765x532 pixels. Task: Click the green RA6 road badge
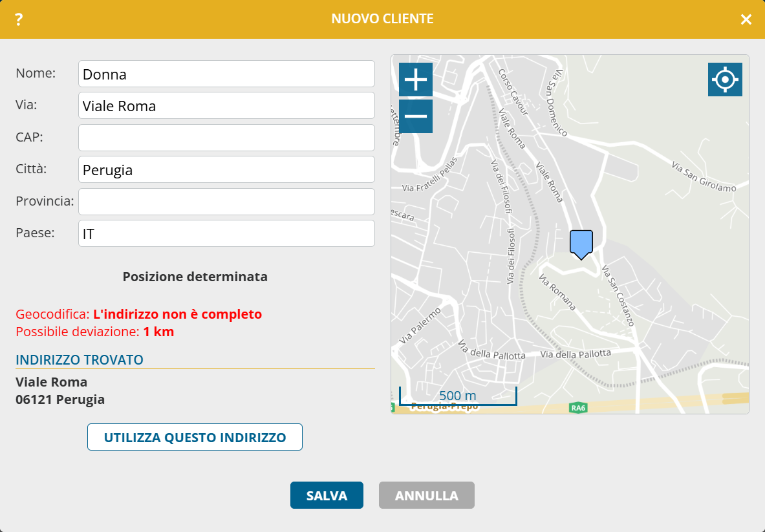pyautogui.click(x=577, y=408)
